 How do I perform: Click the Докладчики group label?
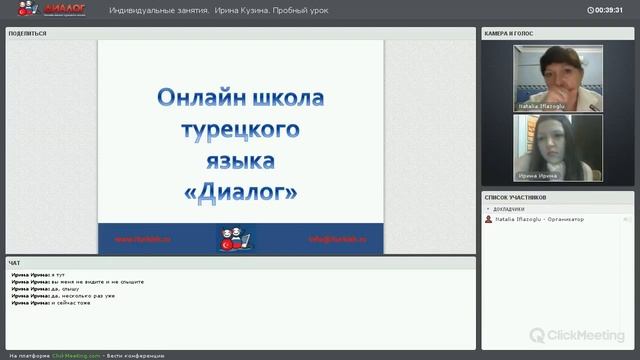pyautogui.click(x=509, y=209)
